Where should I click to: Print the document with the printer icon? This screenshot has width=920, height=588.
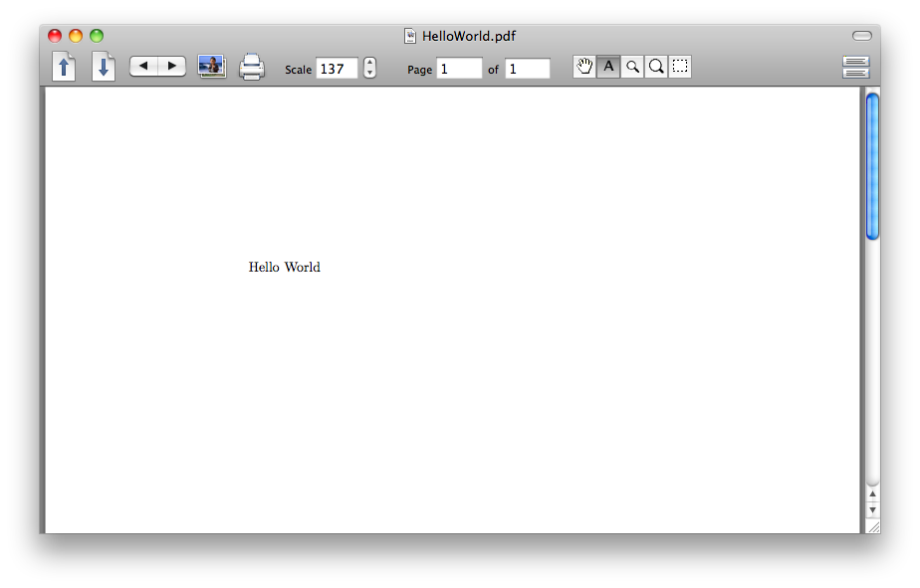pyautogui.click(x=252, y=67)
